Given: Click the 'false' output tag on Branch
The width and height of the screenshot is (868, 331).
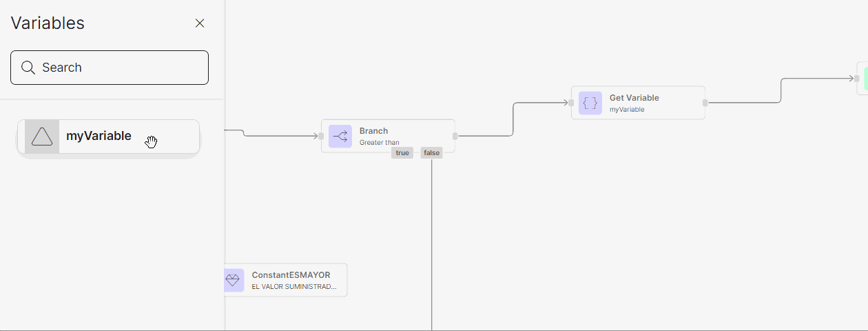Looking at the screenshot, I should (x=432, y=153).
